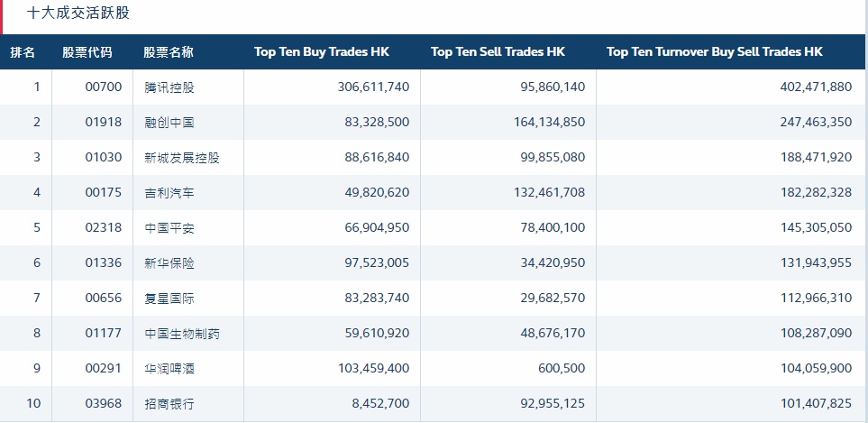868x423 pixels.
Task: Select 复星国际 in the table
Action: pos(169,299)
